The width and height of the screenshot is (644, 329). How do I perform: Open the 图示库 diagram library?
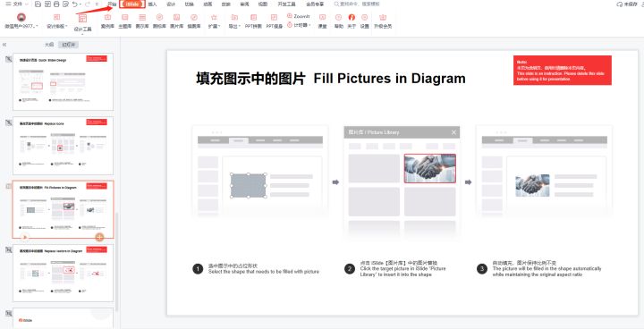pos(142,21)
